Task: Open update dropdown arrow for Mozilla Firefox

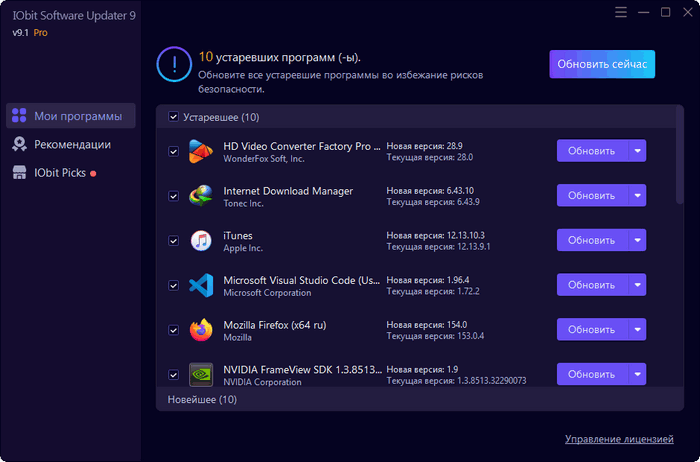Action: coord(638,329)
